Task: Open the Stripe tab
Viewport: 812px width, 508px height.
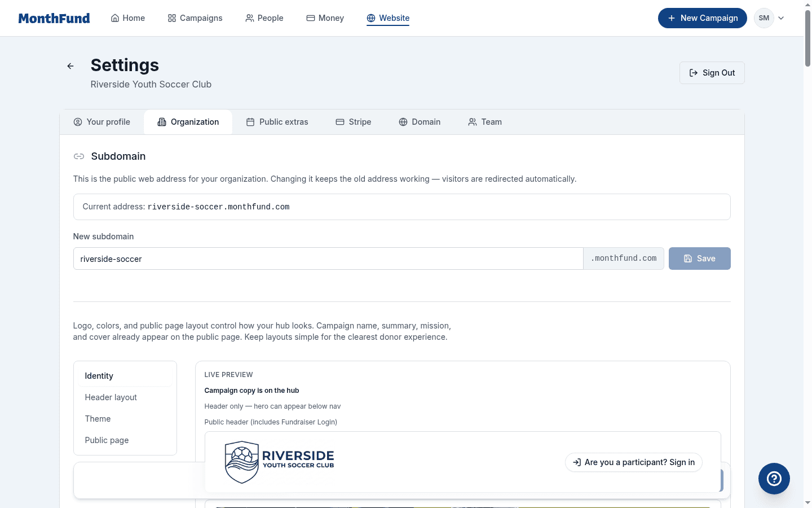Action: (x=354, y=122)
